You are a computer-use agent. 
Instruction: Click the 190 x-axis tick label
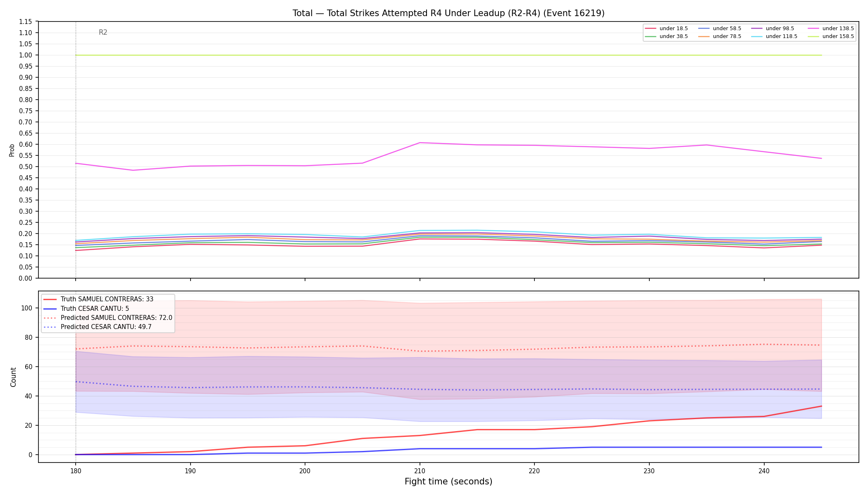click(x=190, y=470)
